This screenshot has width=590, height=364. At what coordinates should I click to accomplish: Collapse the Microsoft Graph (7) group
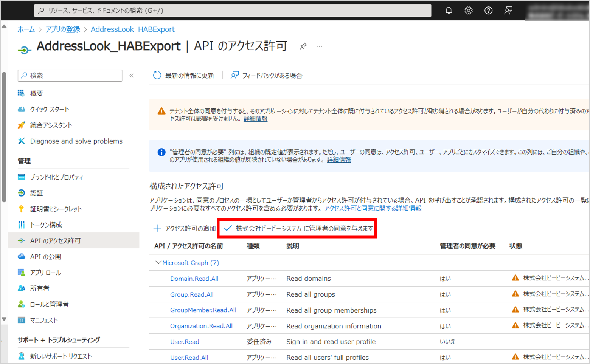tap(158, 262)
